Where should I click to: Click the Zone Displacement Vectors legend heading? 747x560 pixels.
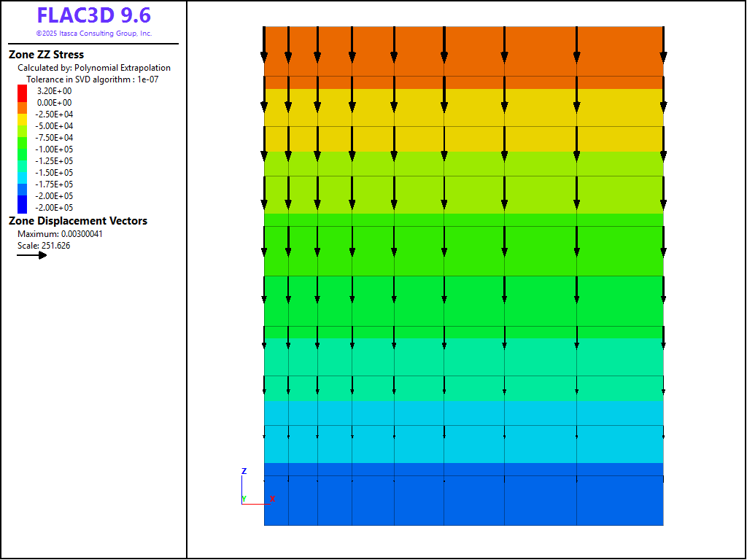(78, 221)
